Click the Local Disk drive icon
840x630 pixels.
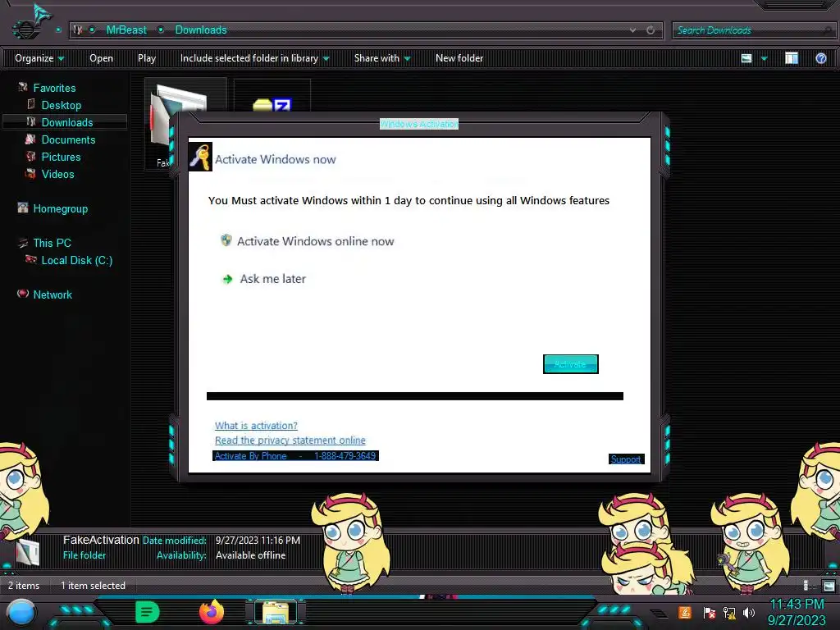(x=31, y=259)
